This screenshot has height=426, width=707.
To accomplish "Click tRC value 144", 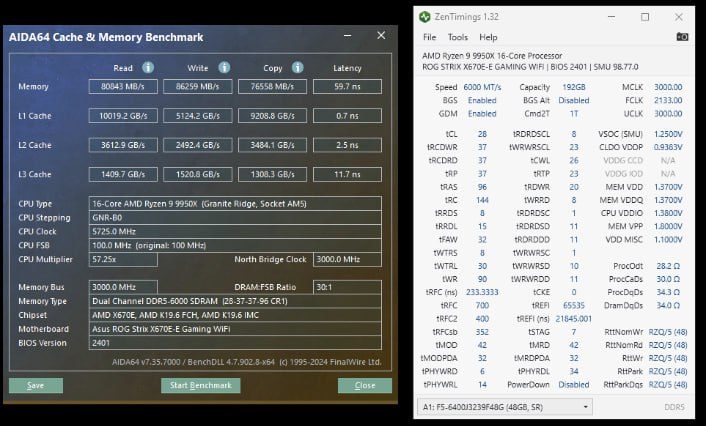I will click(x=482, y=200).
